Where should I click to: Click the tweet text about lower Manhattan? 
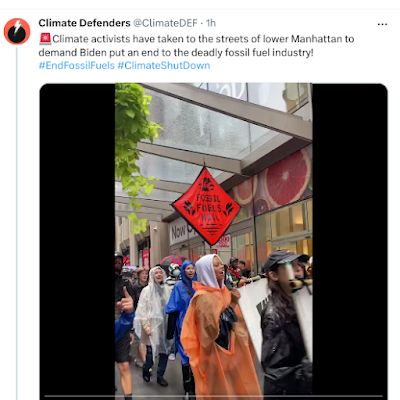click(196, 46)
